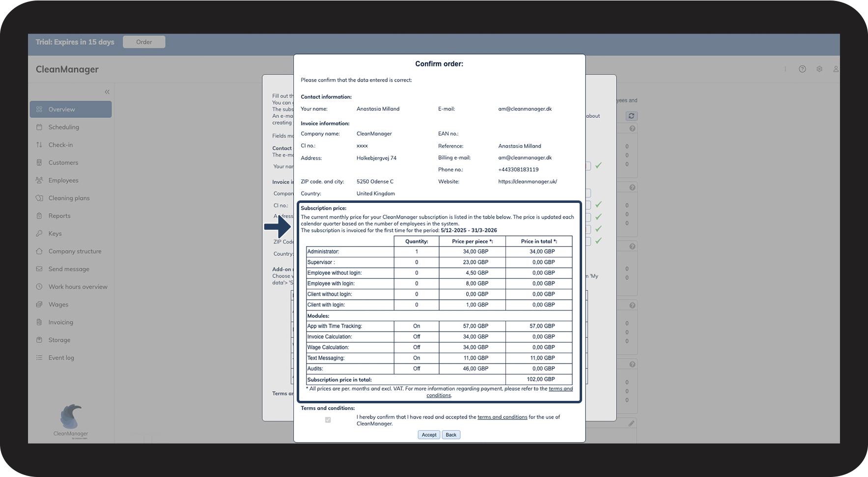The height and width of the screenshot is (477, 868).
Task: Click the invoicing period 5/12-2025 - 31/3-2026
Action: (x=469, y=230)
